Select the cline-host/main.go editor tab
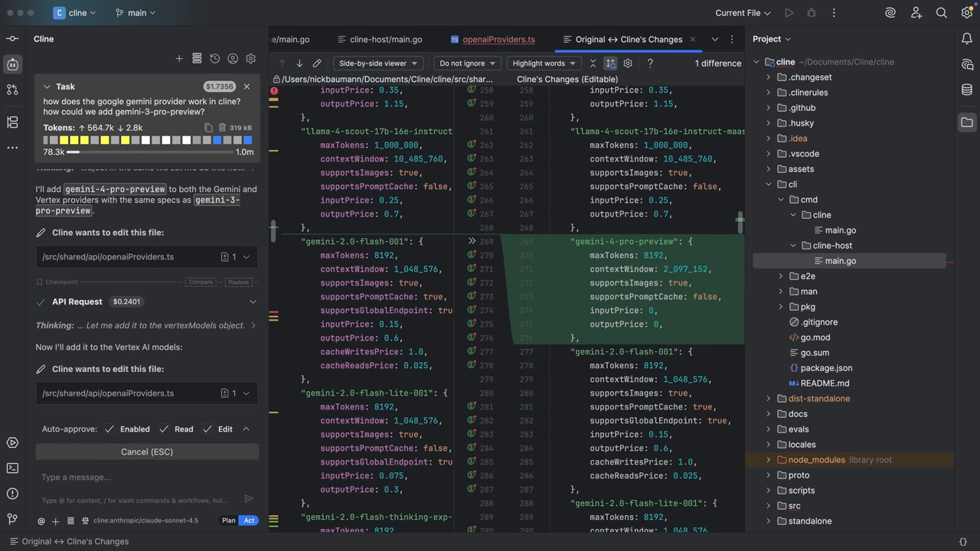This screenshot has height=551, width=980. (386, 39)
